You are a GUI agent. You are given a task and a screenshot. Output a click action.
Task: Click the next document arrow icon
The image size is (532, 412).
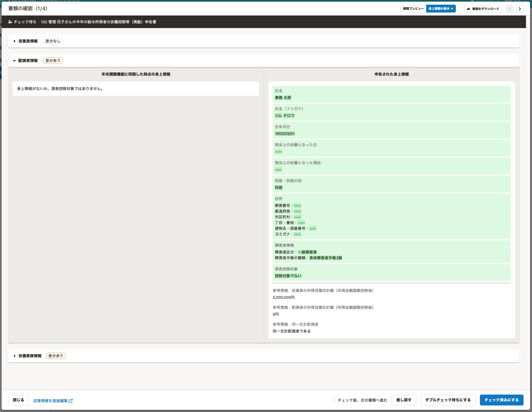520,9
